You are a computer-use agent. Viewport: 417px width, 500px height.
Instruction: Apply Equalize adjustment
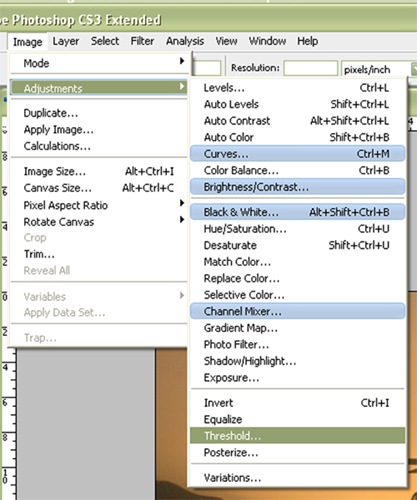pos(298,419)
